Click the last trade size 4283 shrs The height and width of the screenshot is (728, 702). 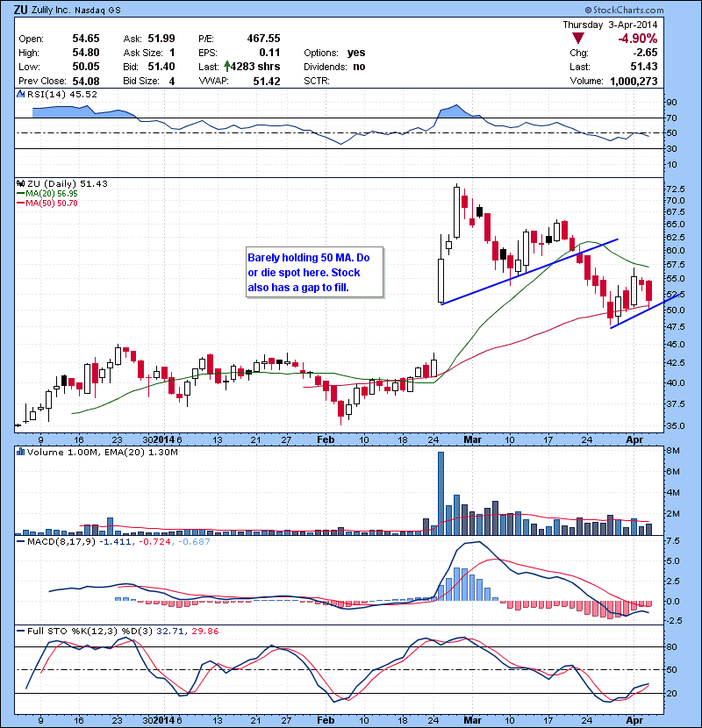(x=255, y=67)
